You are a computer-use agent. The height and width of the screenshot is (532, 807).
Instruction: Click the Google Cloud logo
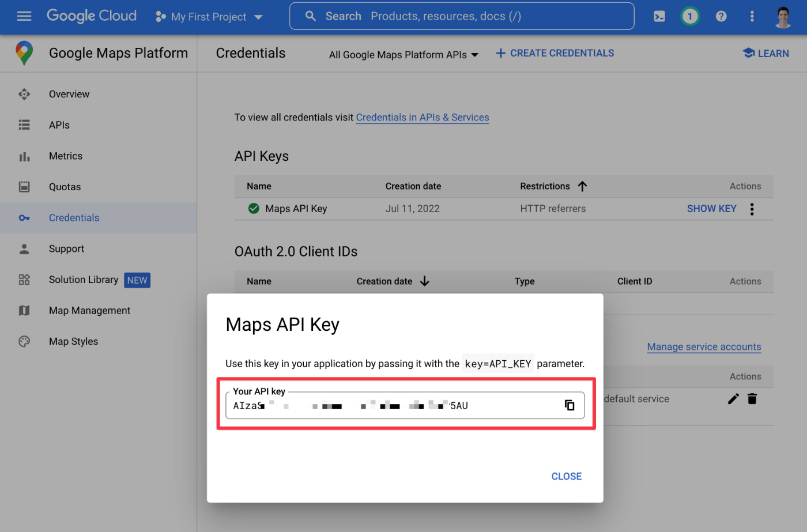[92, 16]
